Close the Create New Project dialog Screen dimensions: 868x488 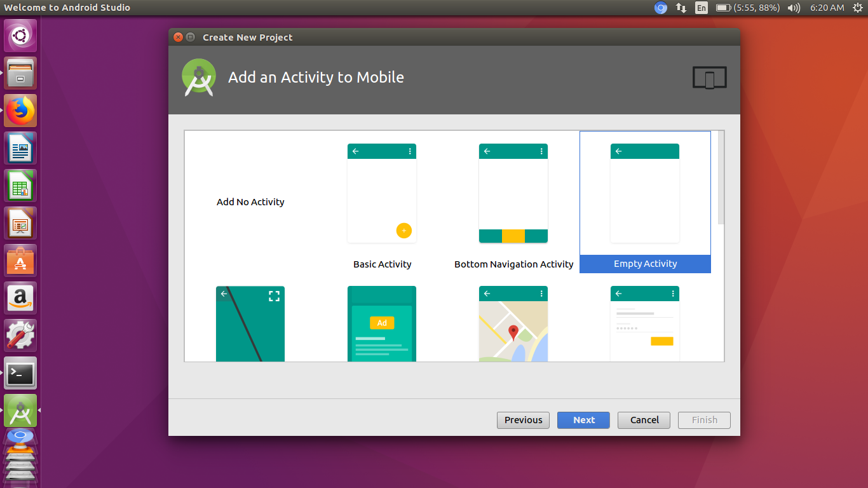click(x=178, y=37)
